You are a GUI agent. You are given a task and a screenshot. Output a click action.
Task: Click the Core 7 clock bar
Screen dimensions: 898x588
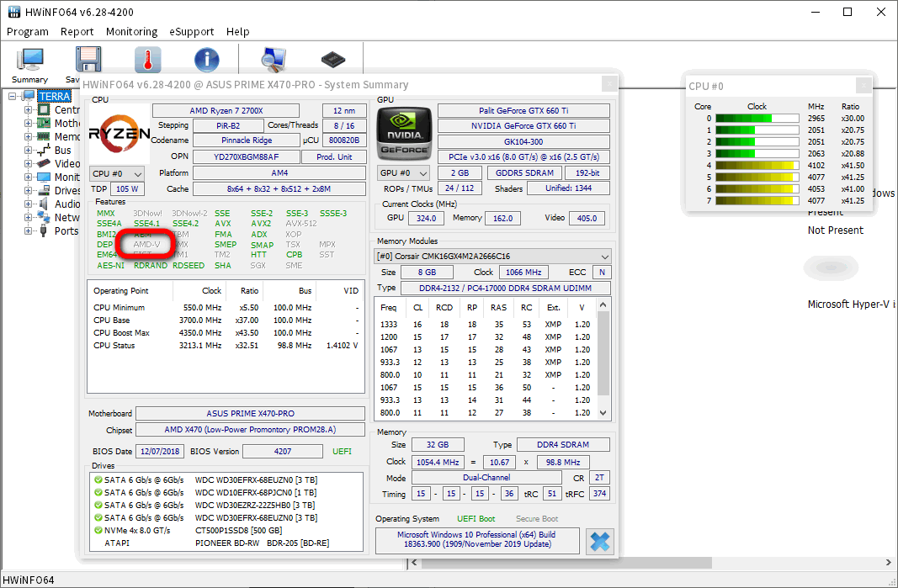[757, 201]
